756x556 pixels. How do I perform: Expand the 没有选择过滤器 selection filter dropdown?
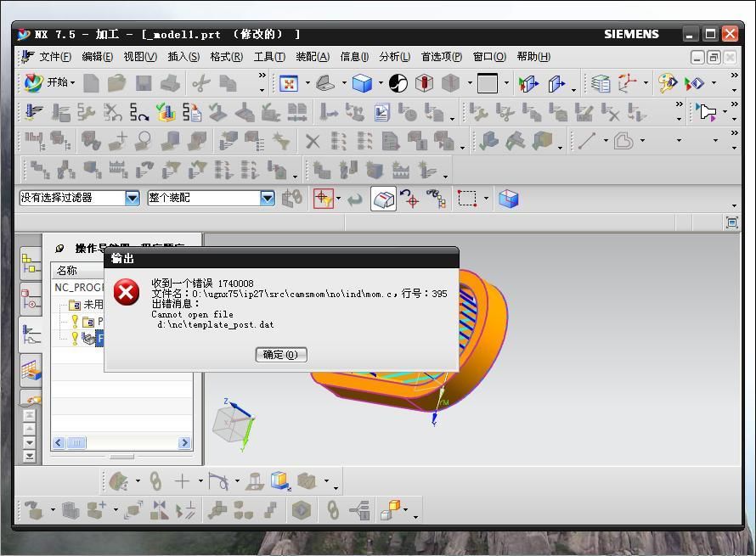(x=132, y=199)
